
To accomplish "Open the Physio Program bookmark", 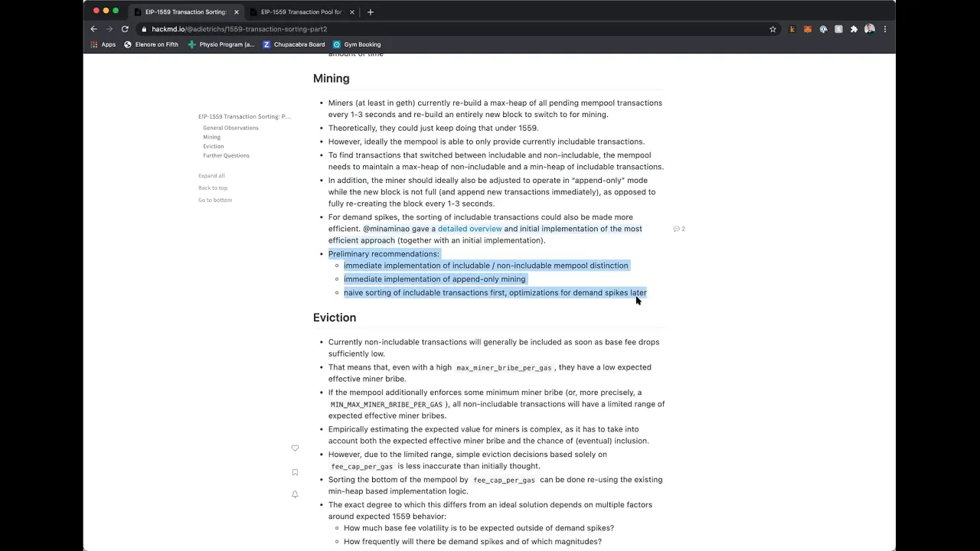I will coord(221,44).
